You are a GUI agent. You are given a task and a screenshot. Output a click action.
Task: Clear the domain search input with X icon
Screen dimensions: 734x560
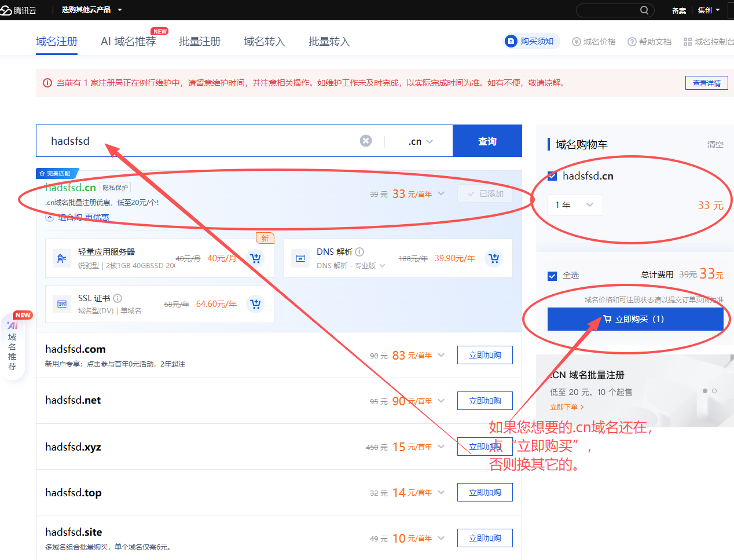tap(366, 141)
